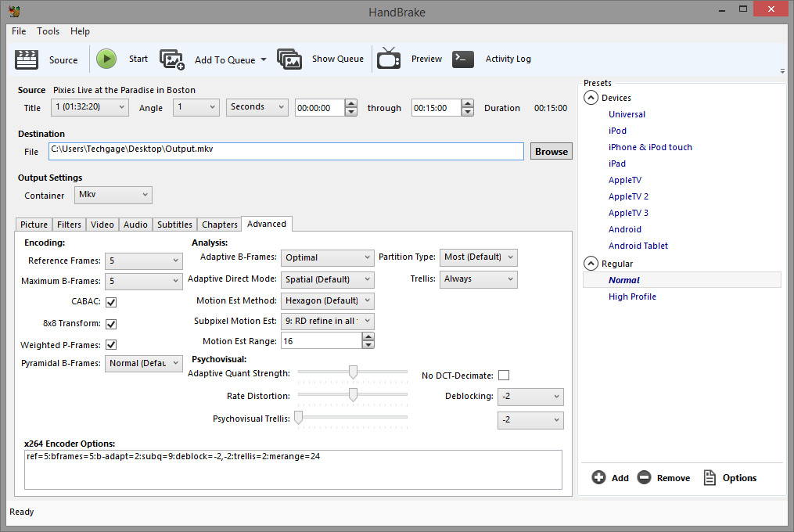Increase the end time 00:15:00 stepper
The image size is (794, 532).
468,103
